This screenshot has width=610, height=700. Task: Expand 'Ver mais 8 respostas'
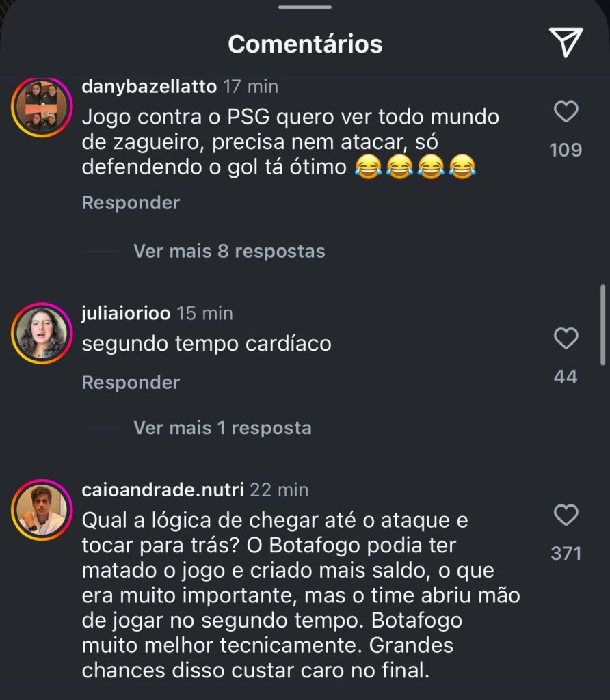(x=229, y=251)
